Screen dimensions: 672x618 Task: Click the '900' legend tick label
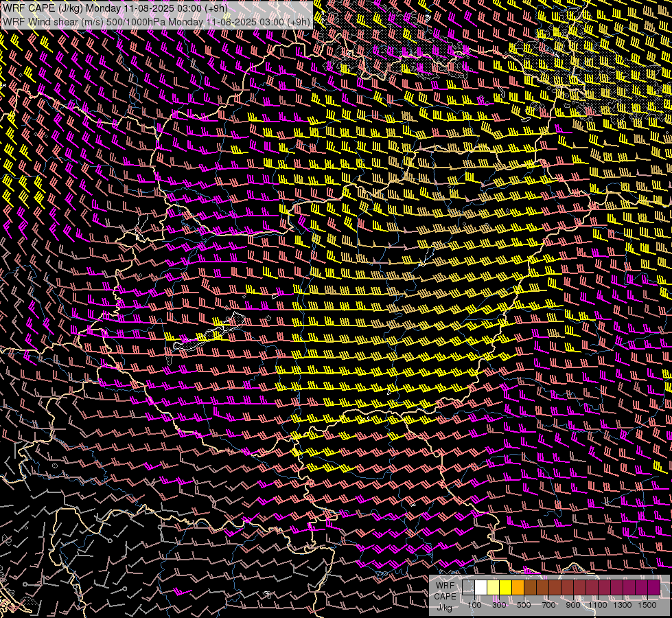[x=573, y=605]
